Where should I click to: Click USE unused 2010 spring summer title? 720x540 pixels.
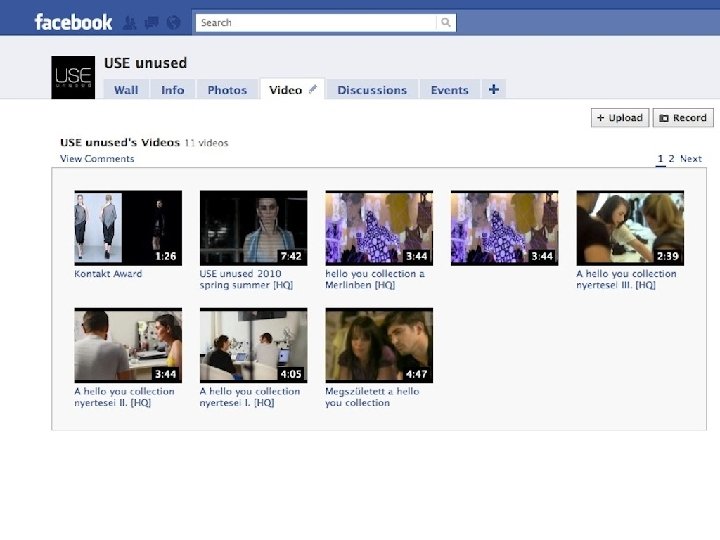246,279
